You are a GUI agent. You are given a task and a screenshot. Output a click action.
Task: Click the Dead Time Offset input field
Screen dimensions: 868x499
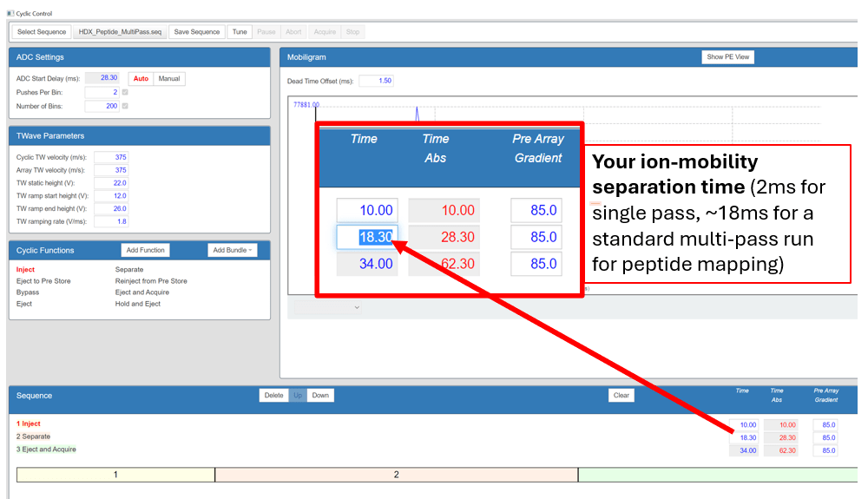coord(376,81)
